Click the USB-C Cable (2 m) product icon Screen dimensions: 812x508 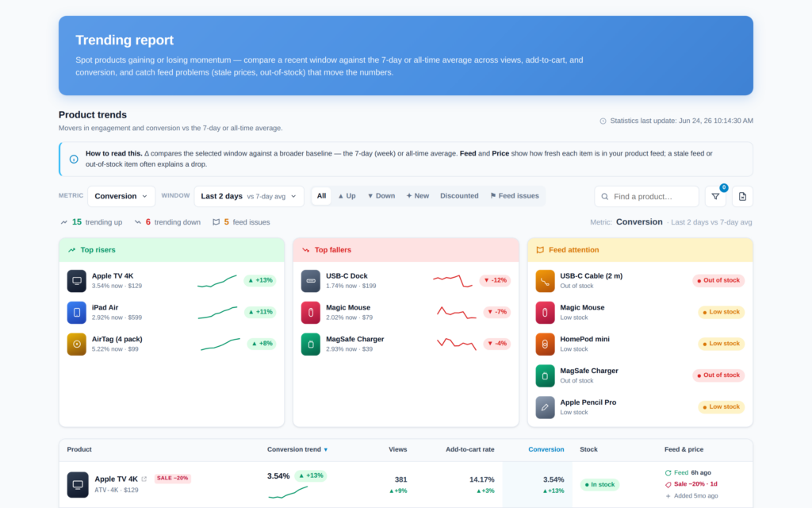[x=545, y=281]
